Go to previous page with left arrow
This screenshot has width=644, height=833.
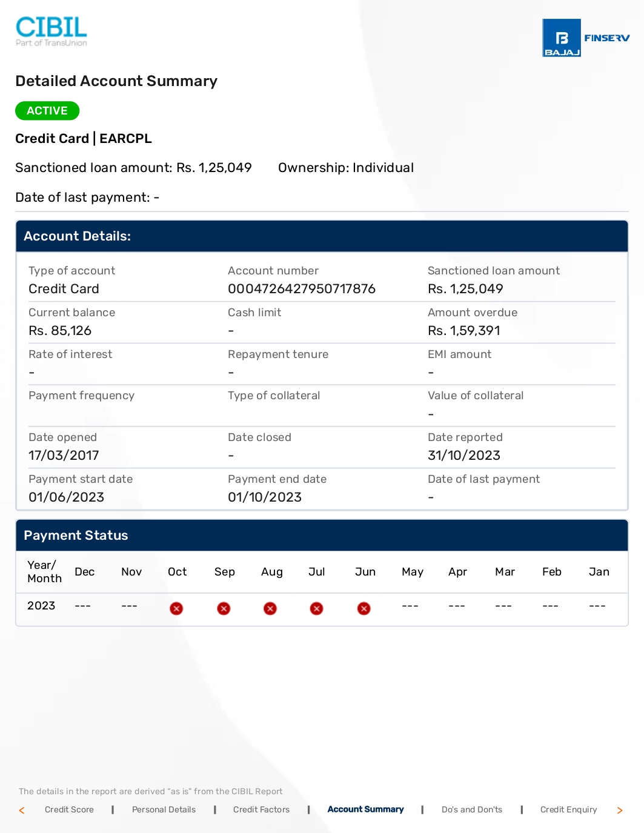click(22, 810)
